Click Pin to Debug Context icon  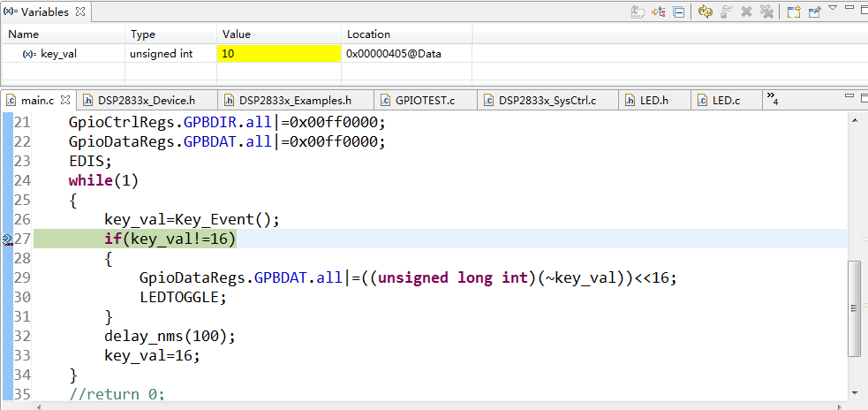[x=814, y=11]
